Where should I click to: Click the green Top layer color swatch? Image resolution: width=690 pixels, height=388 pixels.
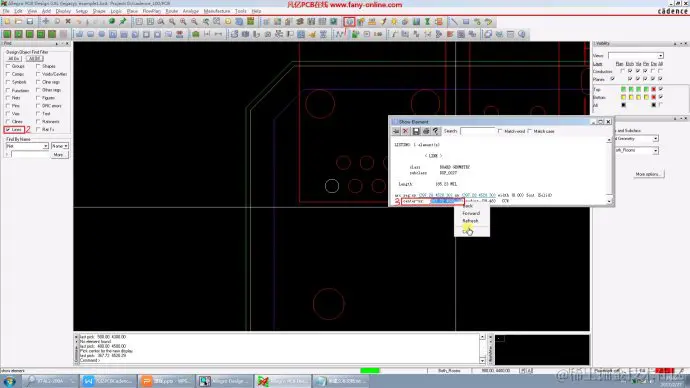(623, 89)
